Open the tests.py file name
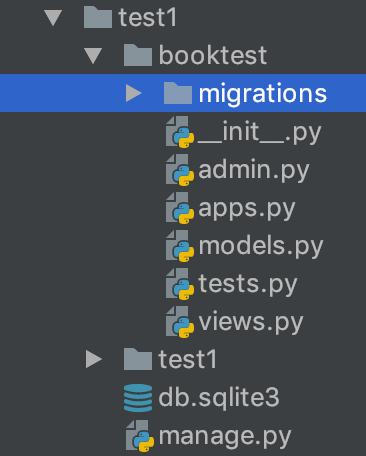The height and width of the screenshot is (456, 366). tap(248, 285)
